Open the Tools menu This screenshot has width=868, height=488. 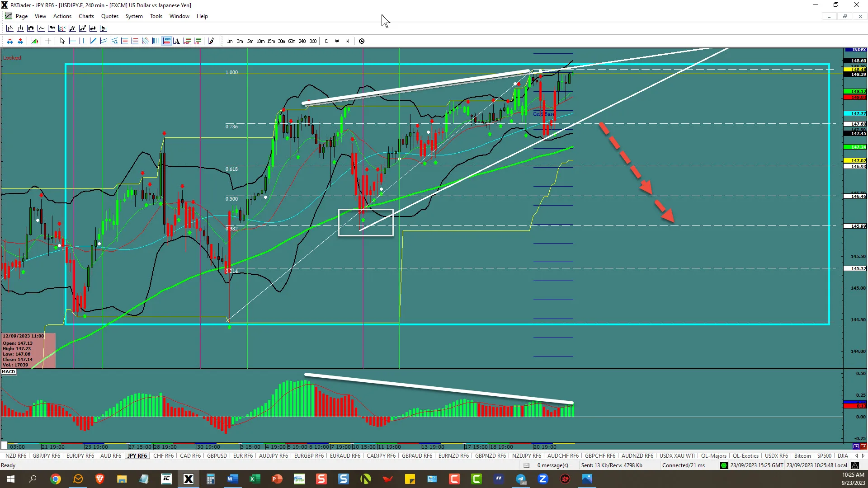click(156, 16)
